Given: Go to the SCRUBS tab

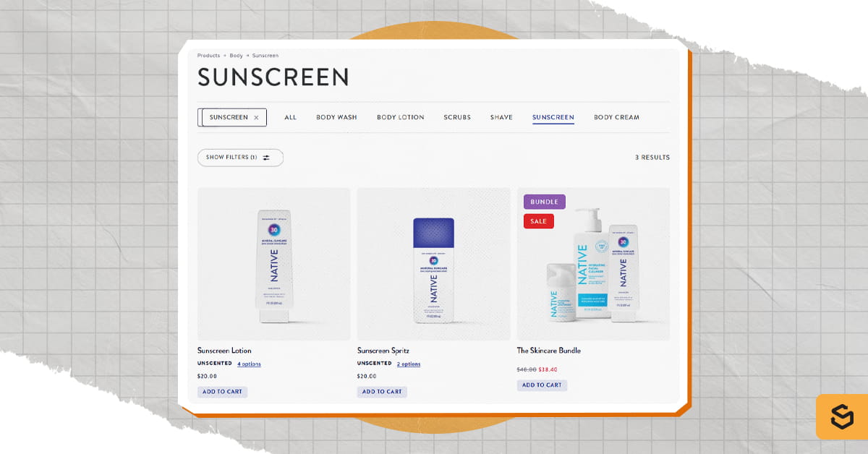Looking at the screenshot, I should (457, 117).
